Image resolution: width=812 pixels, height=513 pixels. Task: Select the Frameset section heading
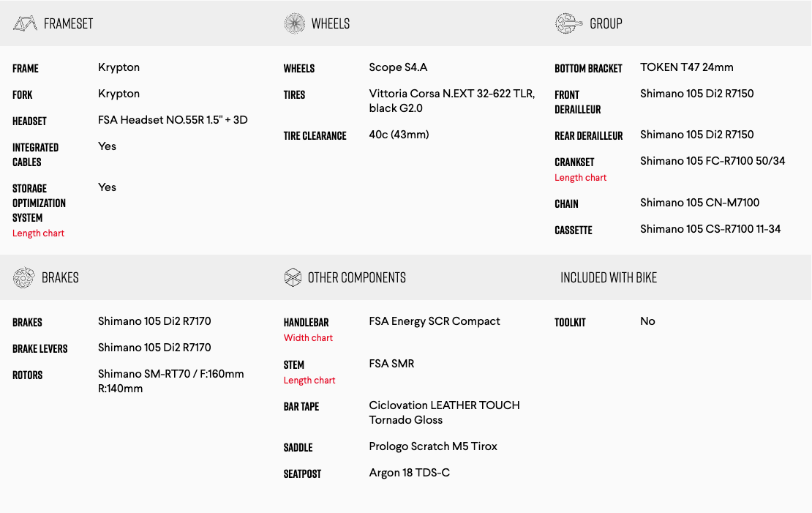[68, 23]
